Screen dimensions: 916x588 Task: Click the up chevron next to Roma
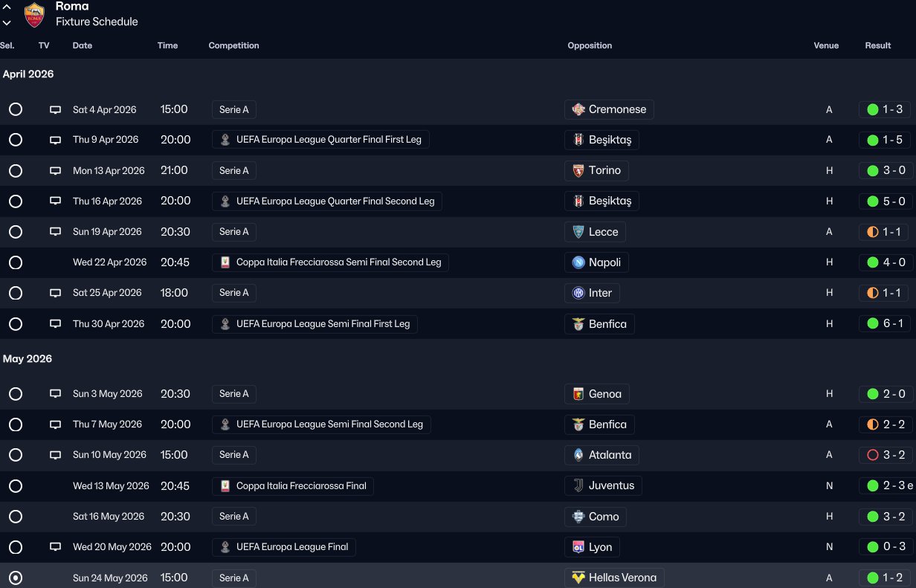(7, 7)
